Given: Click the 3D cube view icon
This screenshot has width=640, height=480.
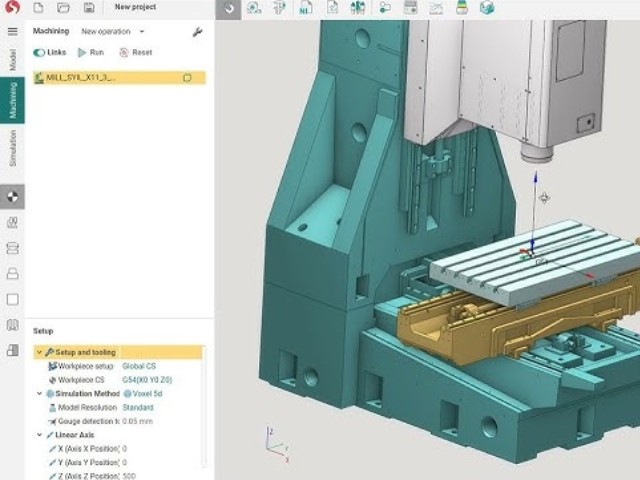Looking at the screenshot, I should coord(487,7).
